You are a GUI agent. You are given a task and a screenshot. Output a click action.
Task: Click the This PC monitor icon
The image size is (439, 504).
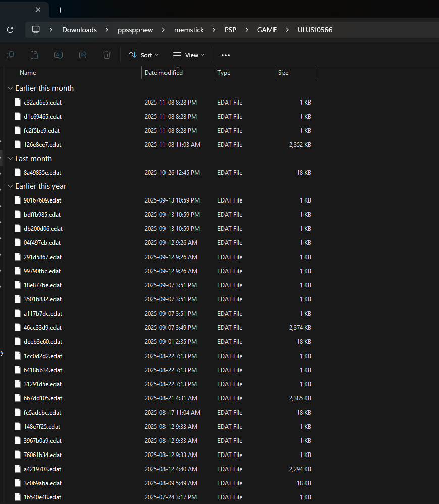(x=36, y=30)
